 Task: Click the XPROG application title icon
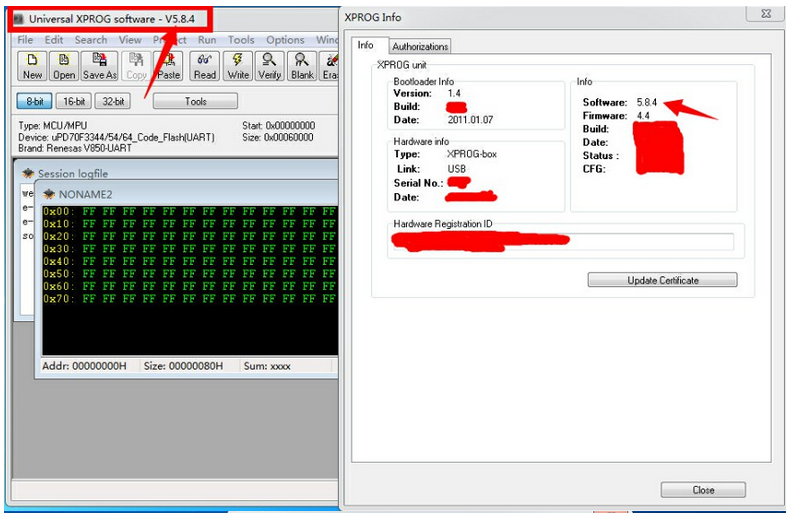pyautogui.click(x=19, y=19)
